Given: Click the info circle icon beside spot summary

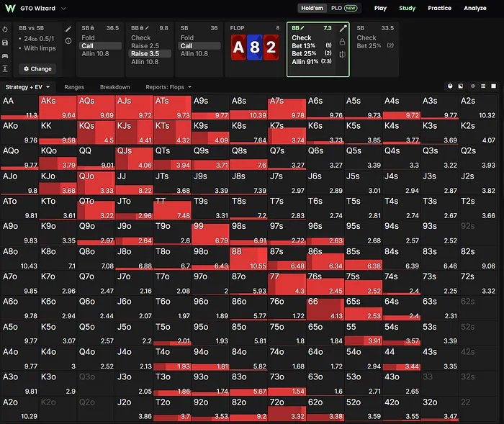Looking at the screenshot, I should (x=68, y=41).
